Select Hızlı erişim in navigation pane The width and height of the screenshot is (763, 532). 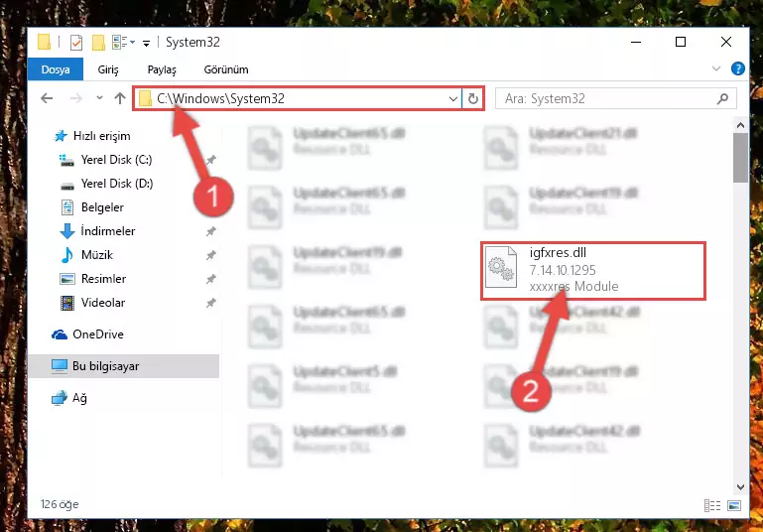(x=102, y=136)
